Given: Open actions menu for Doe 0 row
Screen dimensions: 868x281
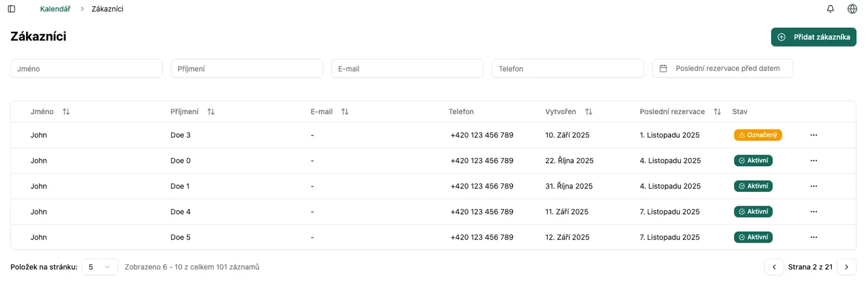Looking at the screenshot, I should (813, 160).
